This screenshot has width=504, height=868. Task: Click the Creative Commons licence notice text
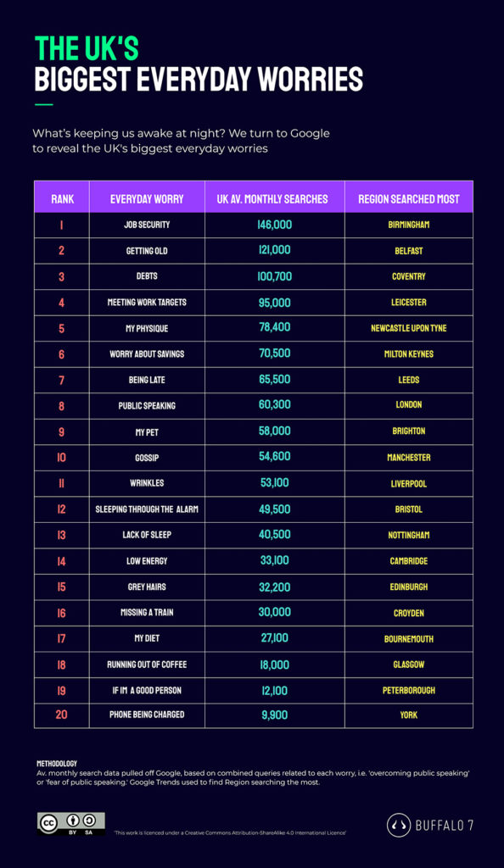pos(231,832)
